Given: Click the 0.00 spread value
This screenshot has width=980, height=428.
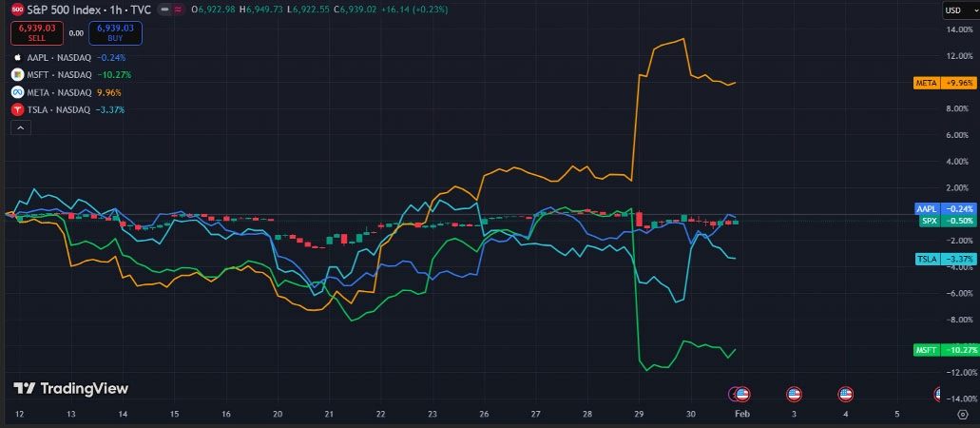Looking at the screenshot, I should [76, 33].
